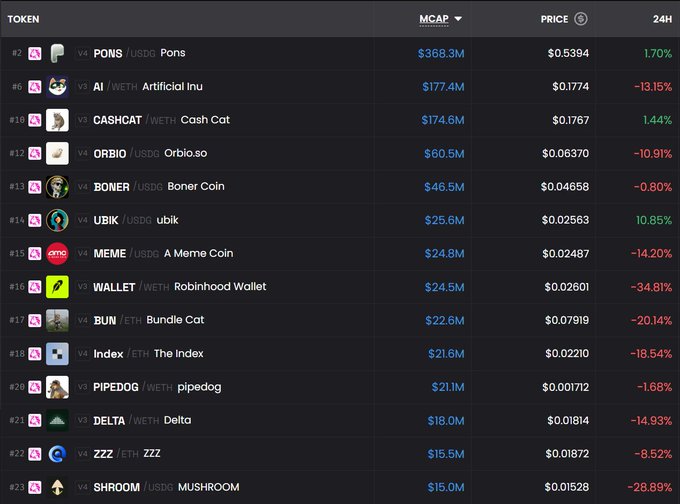Image resolution: width=680 pixels, height=504 pixels.
Task: Click the ubik token logo
Action: (x=57, y=220)
